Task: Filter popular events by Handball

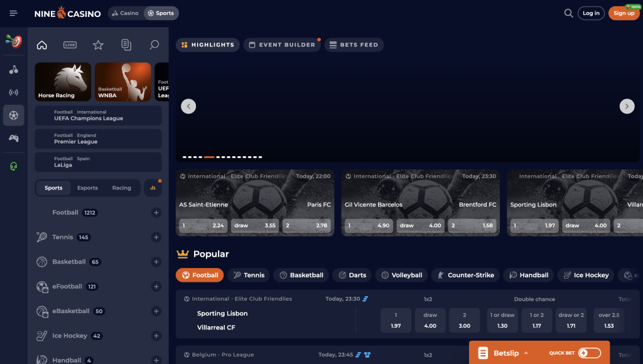Action: coord(529,275)
